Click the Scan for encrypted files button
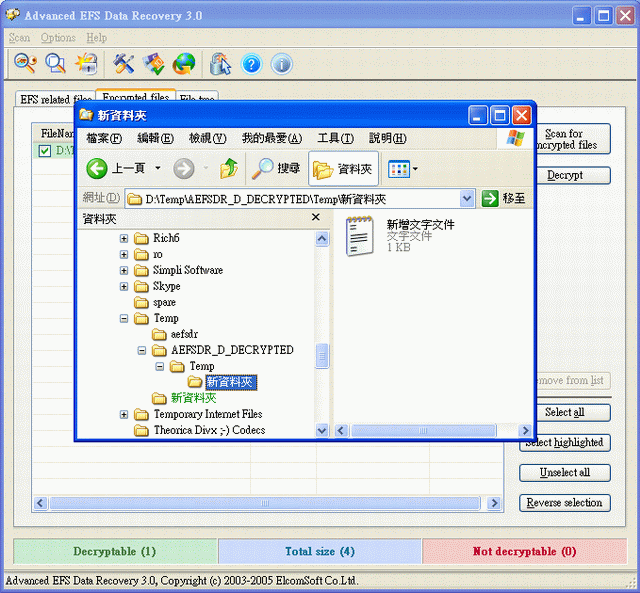Image resolution: width=640 pixels, height=593 pixels. [x=571, y=139]
